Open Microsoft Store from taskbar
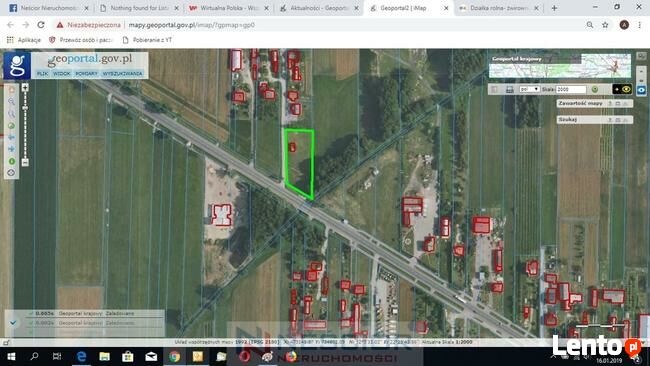Viewport: 650px width, 366px height. click(x=128, y=356)
